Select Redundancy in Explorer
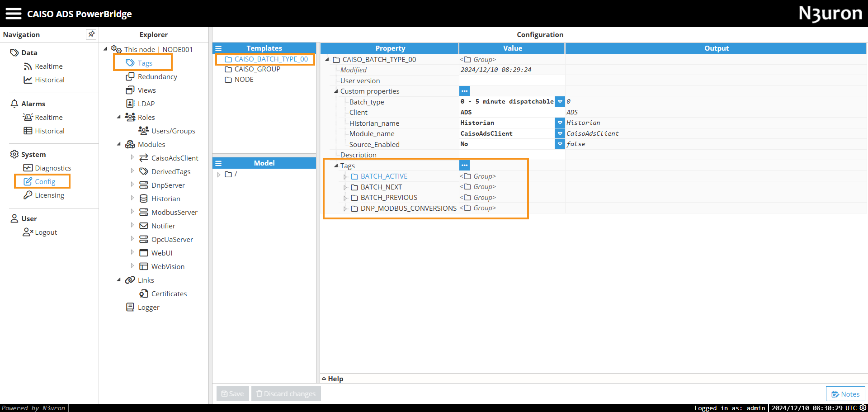This screenshot has height=412, width=868. click(157, 77)
